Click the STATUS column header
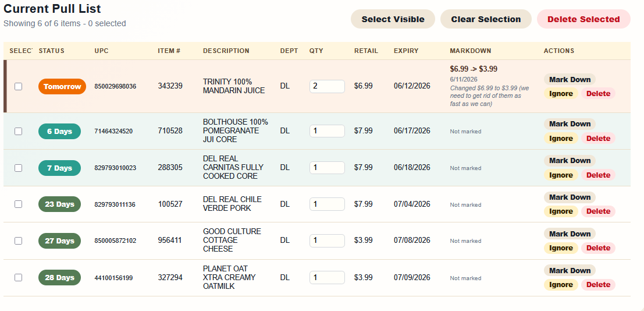Viewport: 644px width, 311px height. click(x=51, y=51)
